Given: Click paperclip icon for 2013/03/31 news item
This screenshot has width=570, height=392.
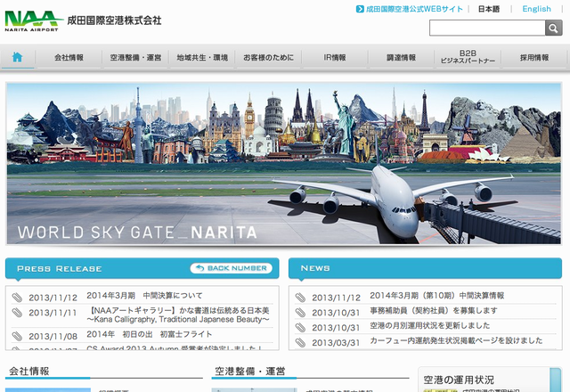Looking at the screenshot, I should click(300, 342).
